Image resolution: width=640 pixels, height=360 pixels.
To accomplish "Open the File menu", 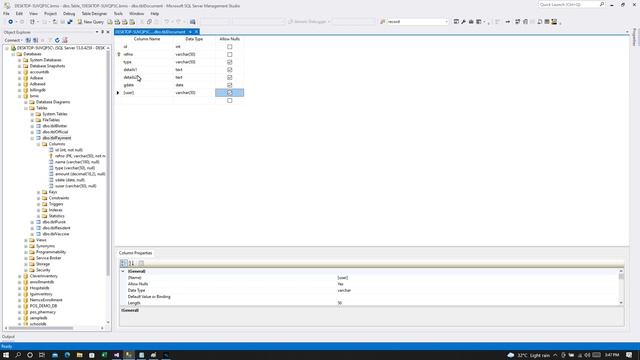I will 6,13.
